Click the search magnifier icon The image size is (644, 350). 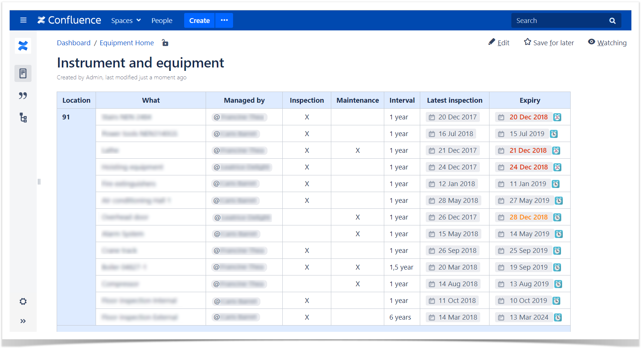(x=613, y=21)
